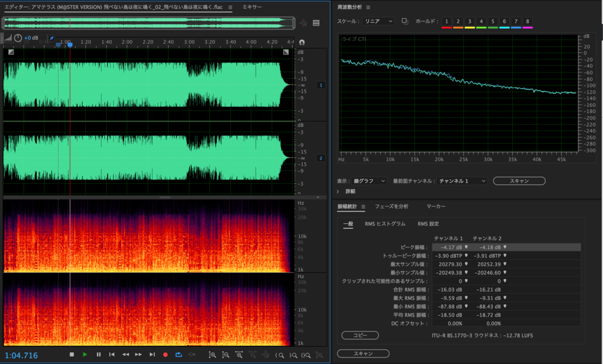
Task: Zoom out time icon
Action: pos(253,355)
